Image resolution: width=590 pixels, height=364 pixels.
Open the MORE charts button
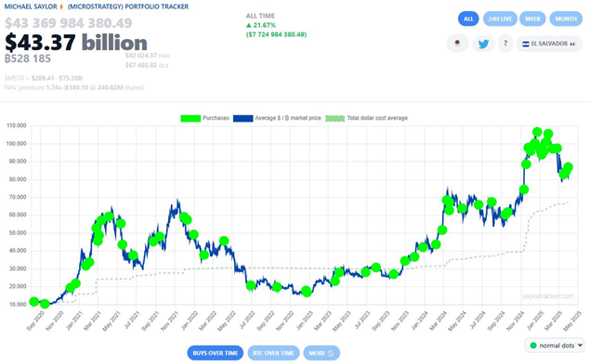click(x=321, y=353)
